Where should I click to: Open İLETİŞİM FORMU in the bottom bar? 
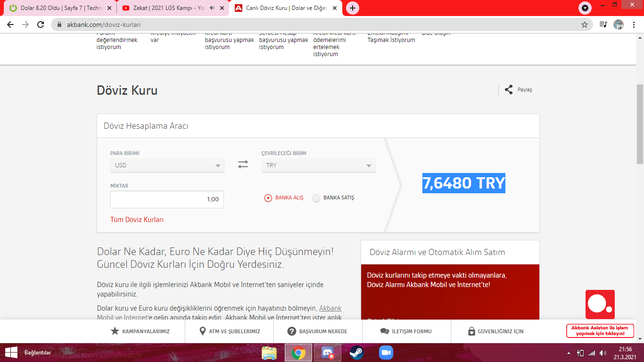tap(412, 331)
